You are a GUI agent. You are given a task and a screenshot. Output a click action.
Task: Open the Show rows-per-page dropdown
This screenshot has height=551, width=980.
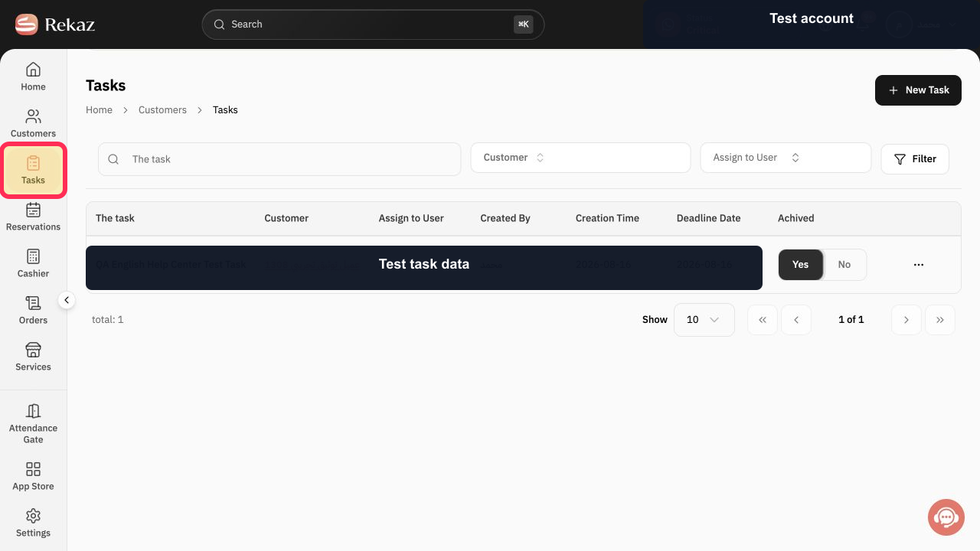click(x=704, y=320)
